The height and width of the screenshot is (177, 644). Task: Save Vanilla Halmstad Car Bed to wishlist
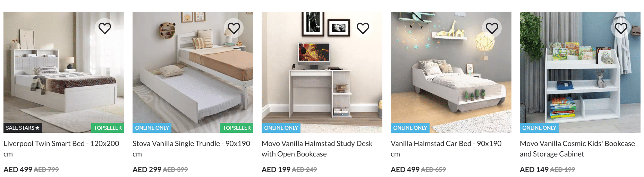pyautogui.click(x=492, y=28)
